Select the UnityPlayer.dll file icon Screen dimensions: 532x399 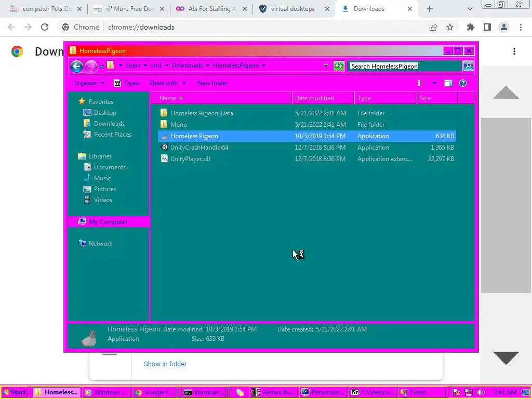(164, 158)
